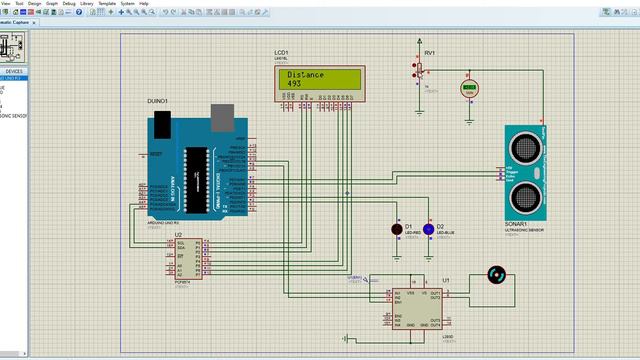Click the Block Delete icon

pos(232,12)
